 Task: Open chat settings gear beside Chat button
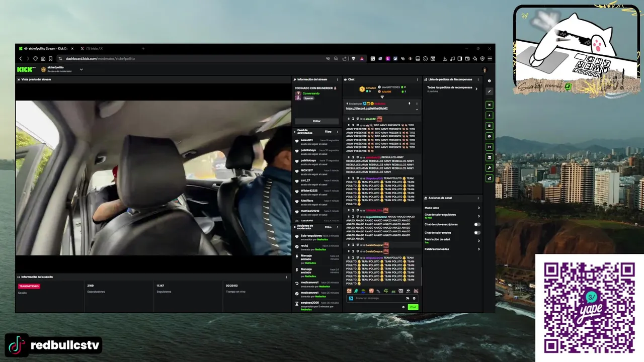(403, 307)
